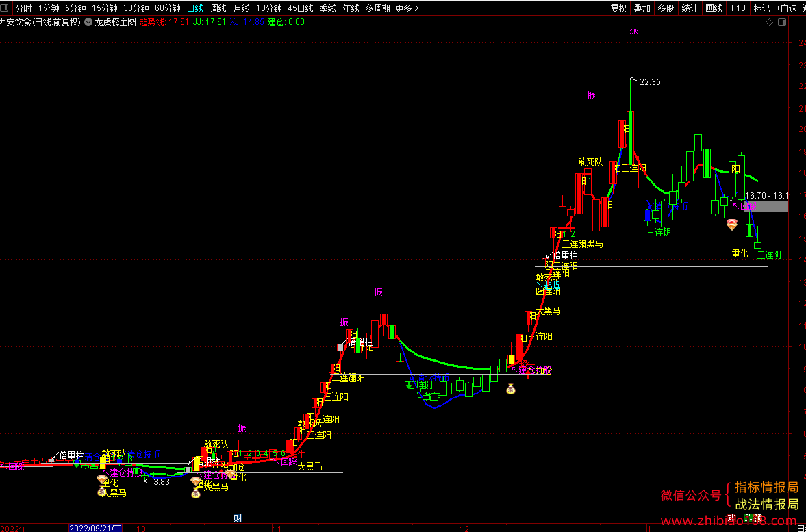This screenshot has width=806, height=532.
Task: Select the 60分钟 period
Action: coord(168,8)
